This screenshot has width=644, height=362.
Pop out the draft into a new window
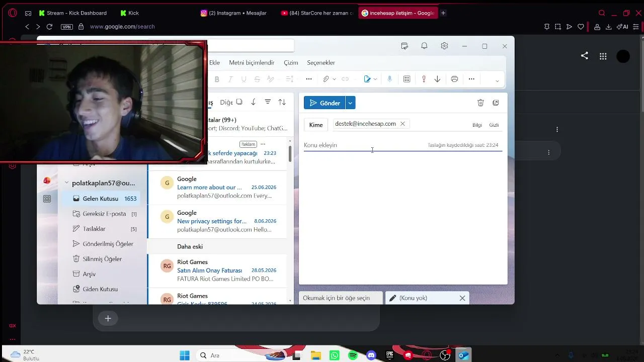pos(496,103)
